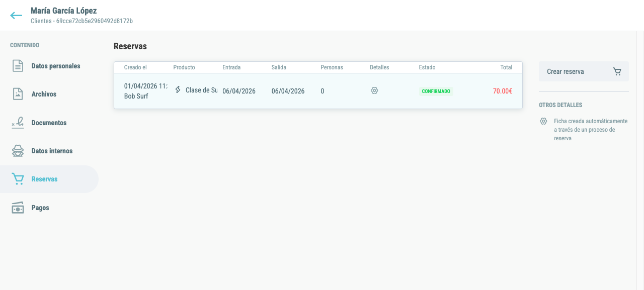
Task: Click the Total column header
Action: click(x=506, y=67)
